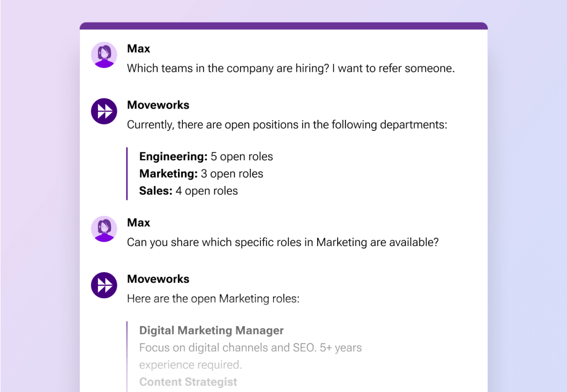Click the departments list quote block border
The width and height of the screenshot is (567, 392).
(128, 173)
